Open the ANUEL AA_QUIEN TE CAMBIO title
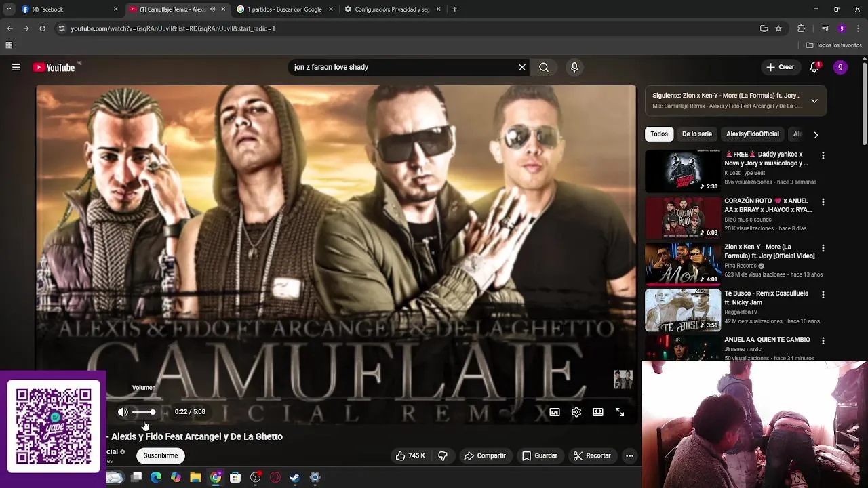This screenshot has width=868, height=488. tap(767, 340)
